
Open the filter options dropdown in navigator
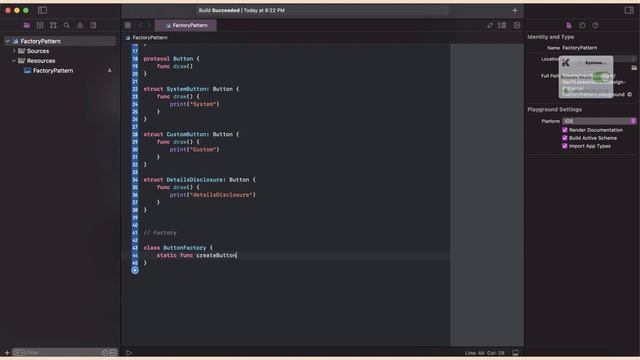coord(19,353)
